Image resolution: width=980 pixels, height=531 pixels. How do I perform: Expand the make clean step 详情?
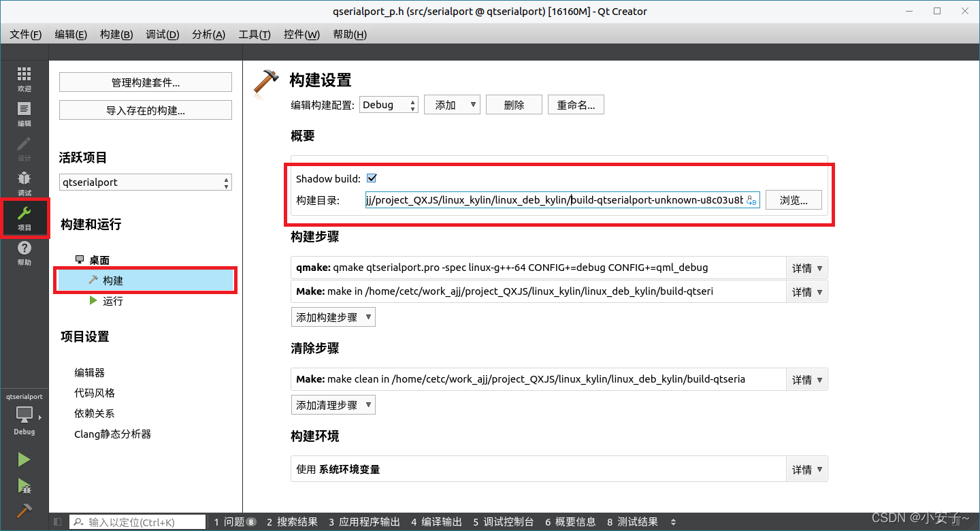click(x=807, y=380)
